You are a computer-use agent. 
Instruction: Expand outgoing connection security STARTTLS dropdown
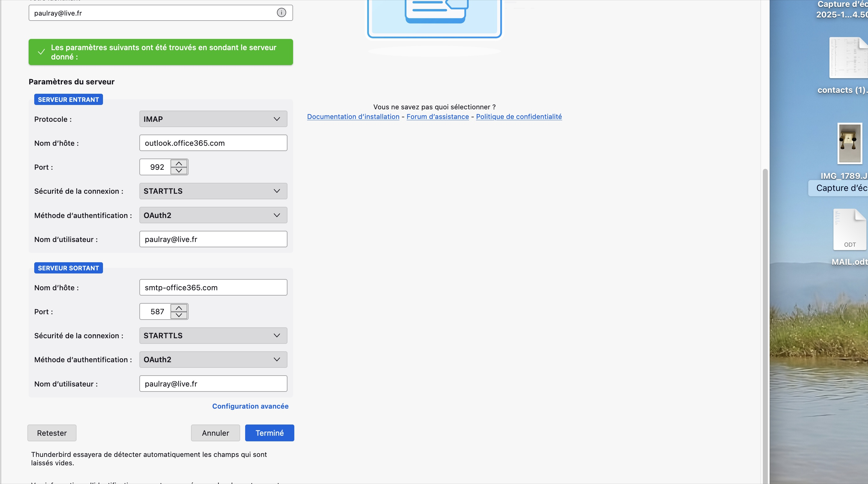click(213, 336)
